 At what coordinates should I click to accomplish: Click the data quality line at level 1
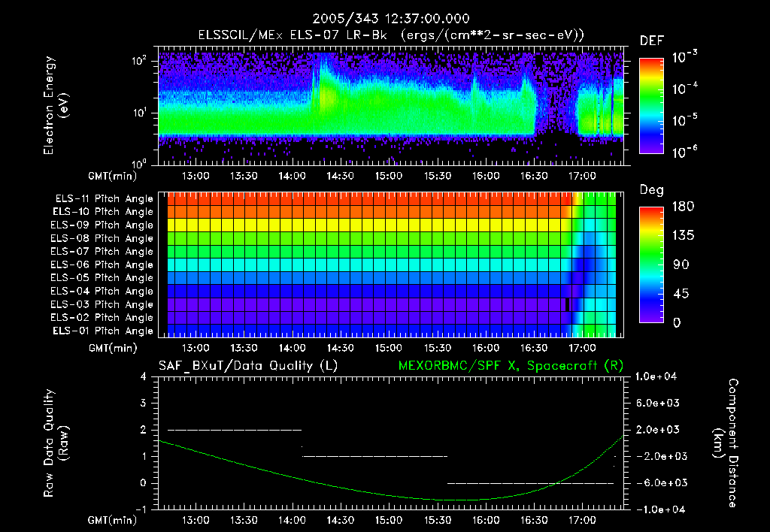[x=375, y=456]
